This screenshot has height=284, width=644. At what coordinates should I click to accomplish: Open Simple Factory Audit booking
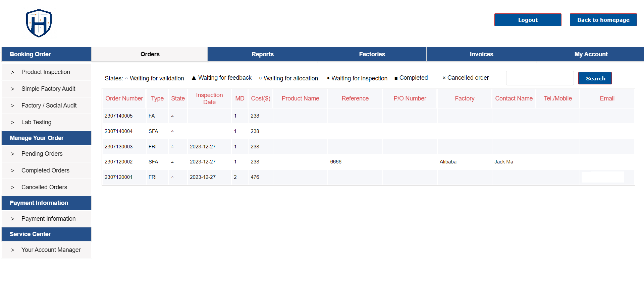(x=46, y=89)
